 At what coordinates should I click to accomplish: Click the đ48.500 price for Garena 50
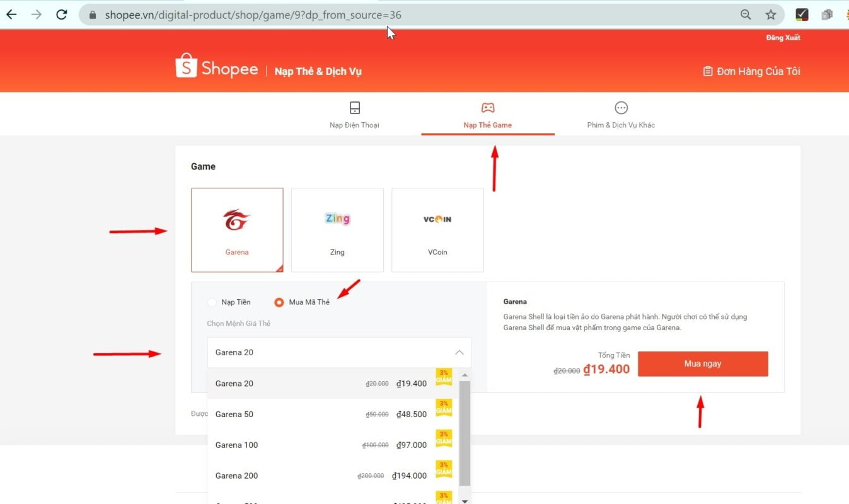tap(412, 414)
